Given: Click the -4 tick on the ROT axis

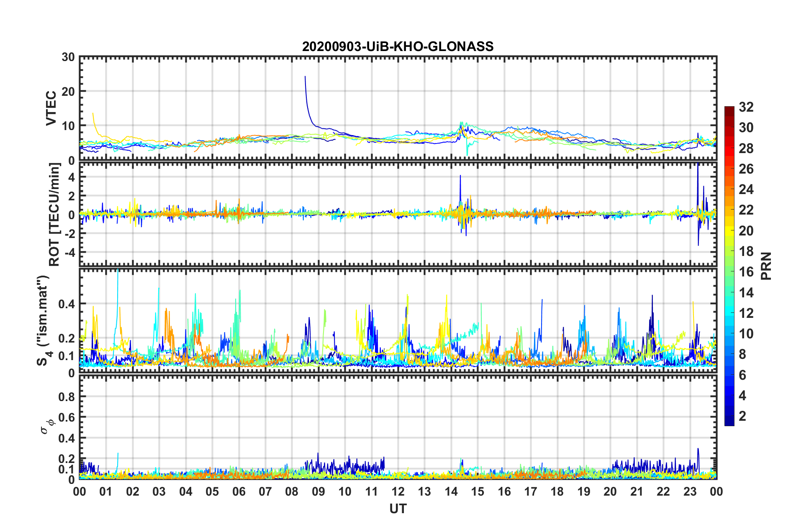Looking at the screenshot, I should coord(70,252).
